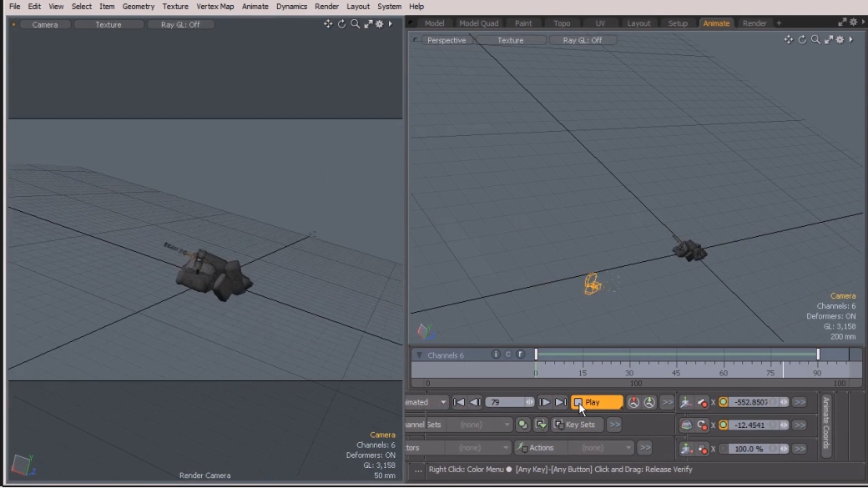
Task: Toggle Ray GL: Off in Perspective viewport
Action: [583, 40]
